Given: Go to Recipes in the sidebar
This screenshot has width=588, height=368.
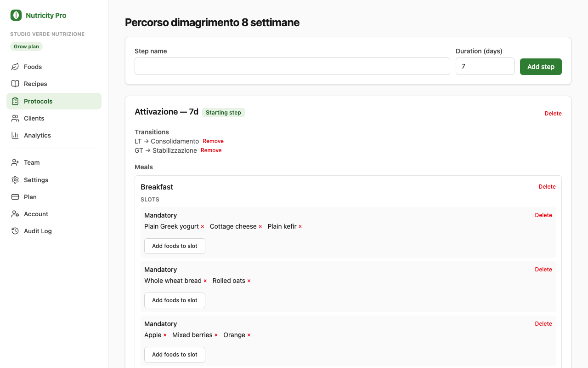Looking at the screenshot, I should click(x=54, y=84).
